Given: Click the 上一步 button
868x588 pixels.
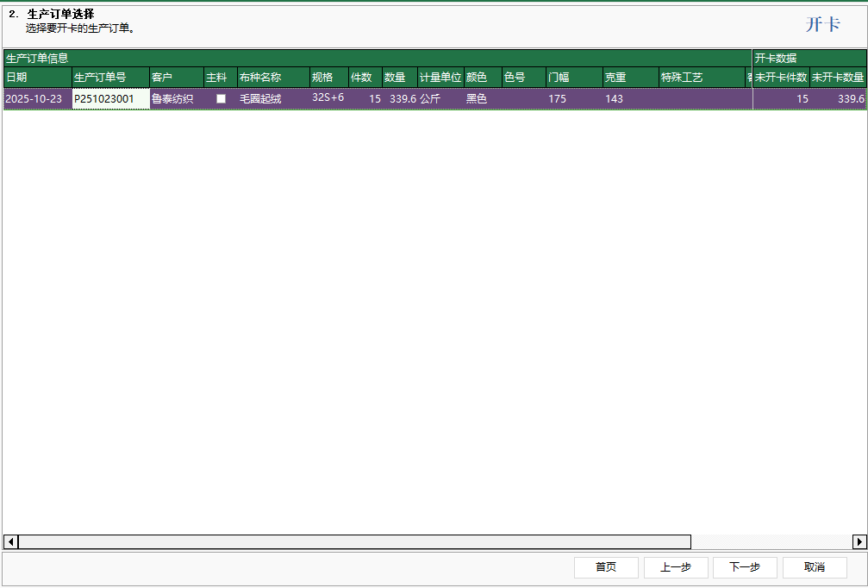Looking at the screenshot, I should pos(676,567).
